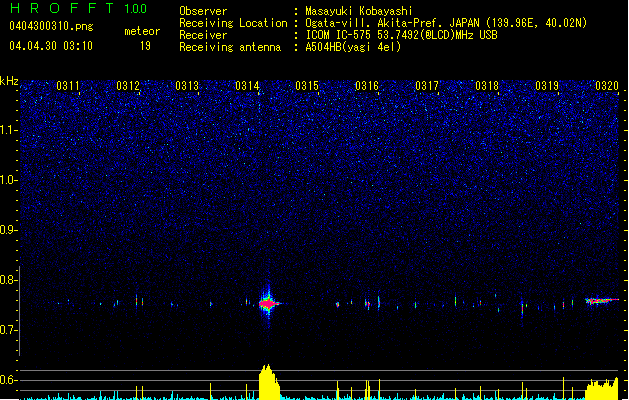
Task: Click the 0318 time marker
Action: (x=487, y=86)
